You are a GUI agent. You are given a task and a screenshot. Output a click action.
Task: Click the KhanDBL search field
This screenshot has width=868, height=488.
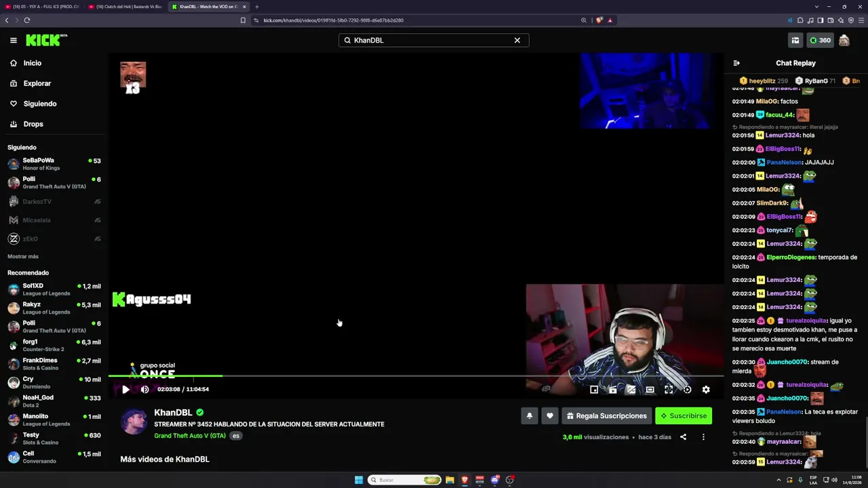click(433, 40)
